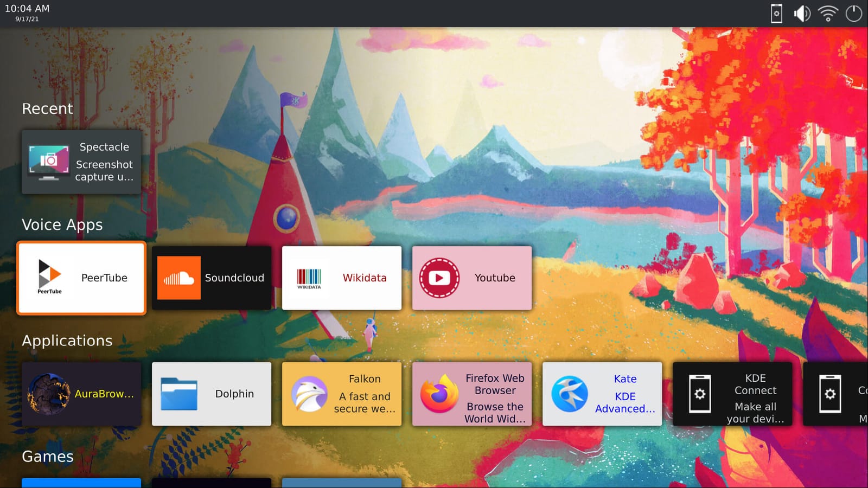Open the Wikidata voice app
868x488 pixels.
click(x=342, y=278)
